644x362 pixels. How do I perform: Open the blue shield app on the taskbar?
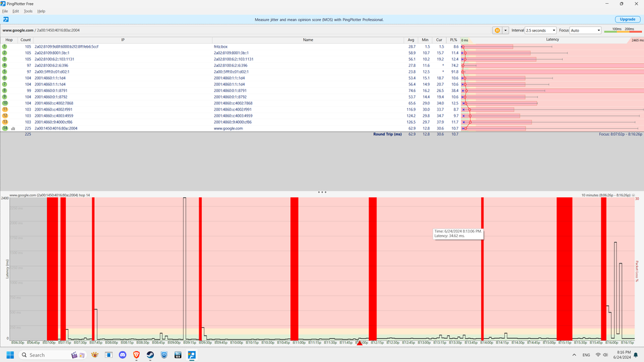pos(164,355)
